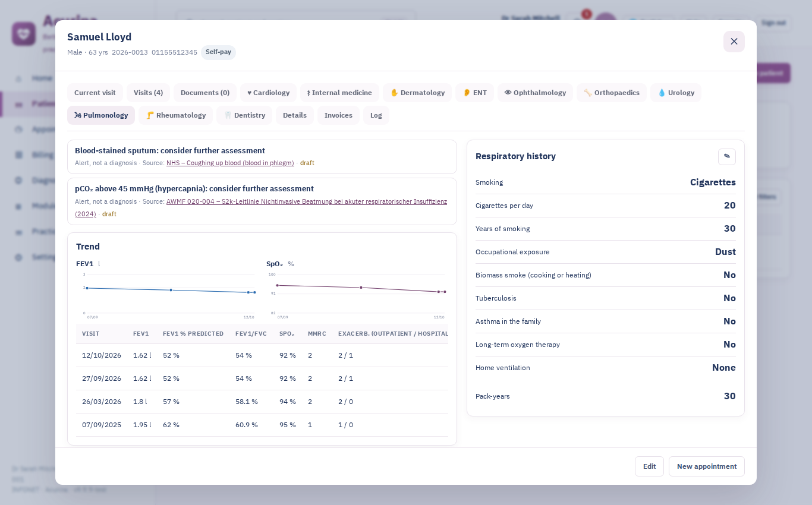The height and width of the screenshot is (505, 812).
Task: Click the Edit button
Action: tap(649, 466)
